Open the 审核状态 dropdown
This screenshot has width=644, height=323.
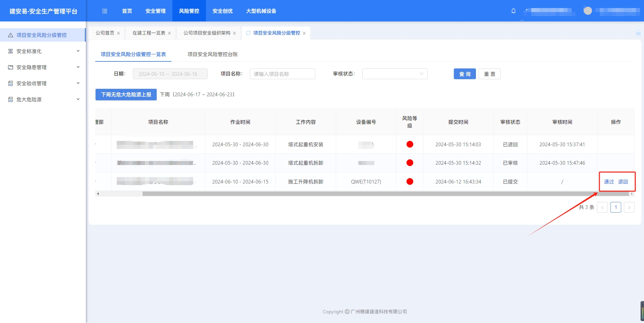point(394,74)
